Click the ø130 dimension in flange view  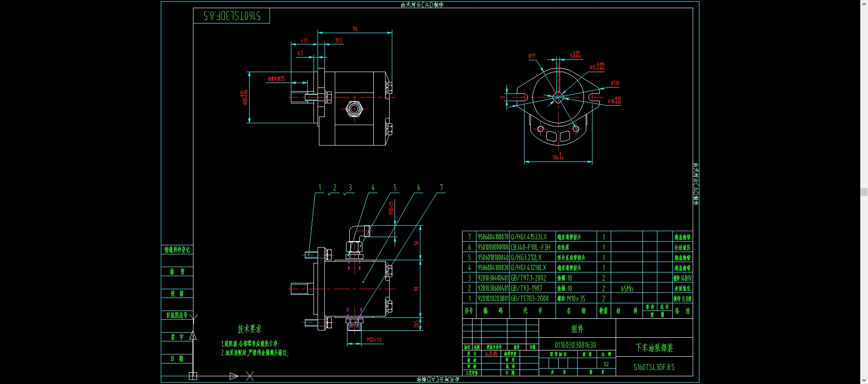[615, 83]
